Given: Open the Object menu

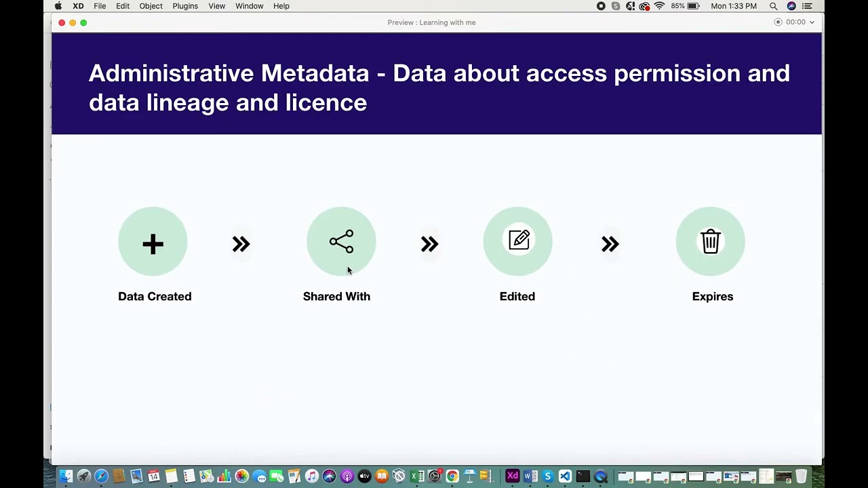Looking at the screenshot, I should (x=151, y=6).
